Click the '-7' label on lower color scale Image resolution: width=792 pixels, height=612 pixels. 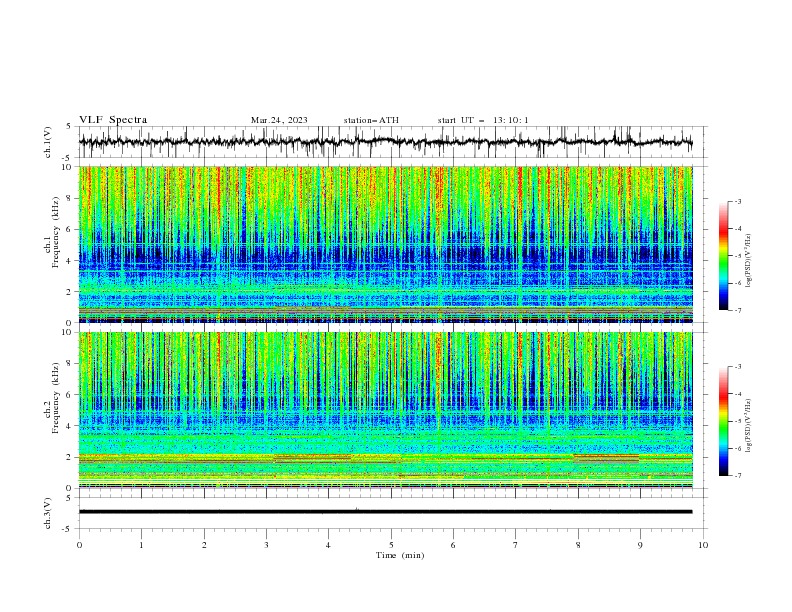737,476
